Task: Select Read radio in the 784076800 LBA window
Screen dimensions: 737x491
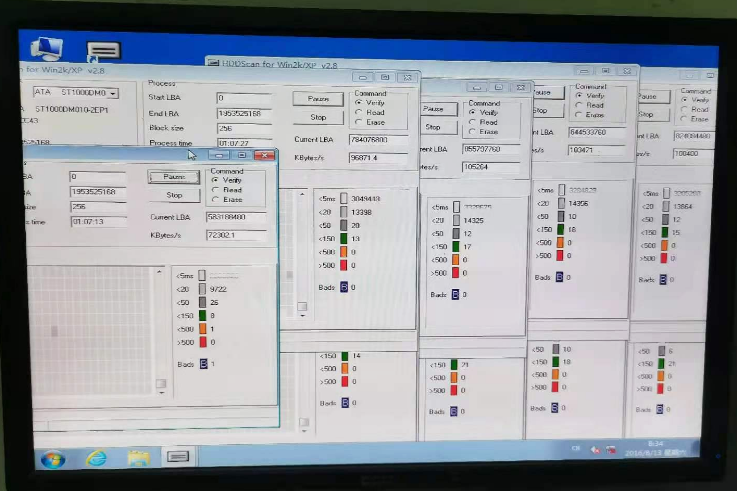Action: tap(358, 112)
